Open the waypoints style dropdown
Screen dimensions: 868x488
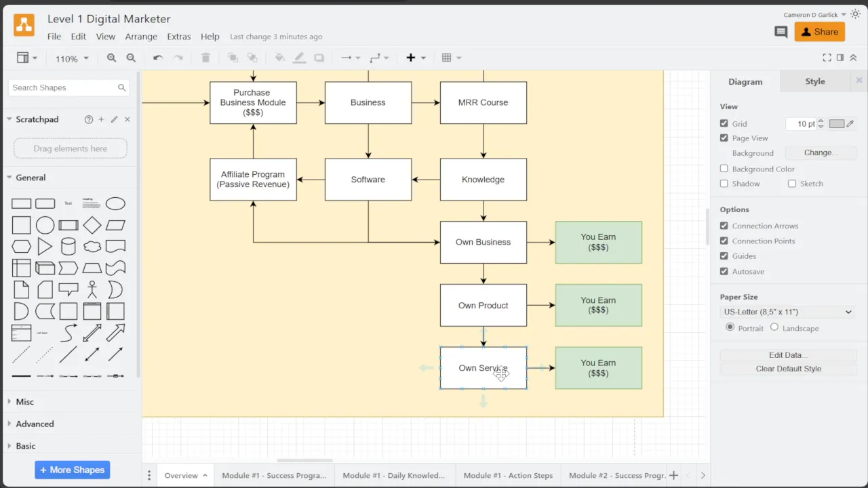pyautogui.click(x=379, y=58)
